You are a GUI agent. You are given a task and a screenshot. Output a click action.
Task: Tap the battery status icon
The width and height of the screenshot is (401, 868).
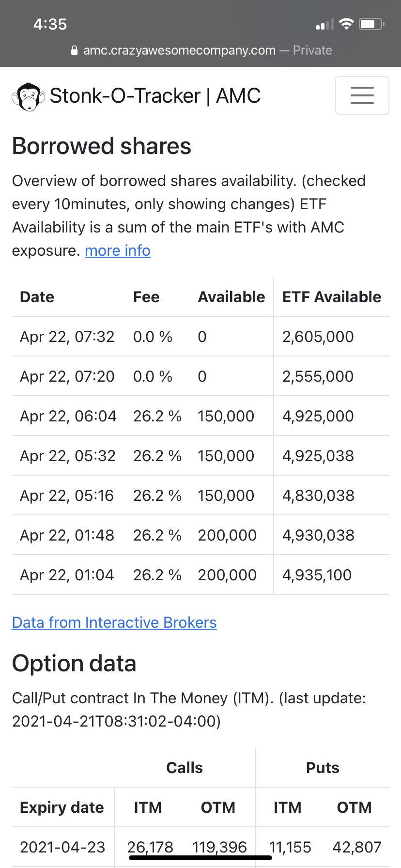pyautogui.click(x=371, y=24)
